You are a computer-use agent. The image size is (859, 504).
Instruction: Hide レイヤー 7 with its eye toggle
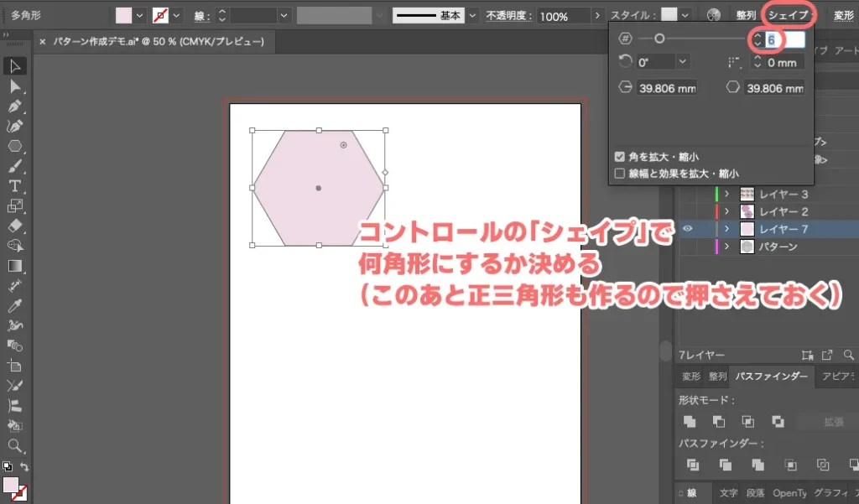pyautogui.click(x=687, y=228)
